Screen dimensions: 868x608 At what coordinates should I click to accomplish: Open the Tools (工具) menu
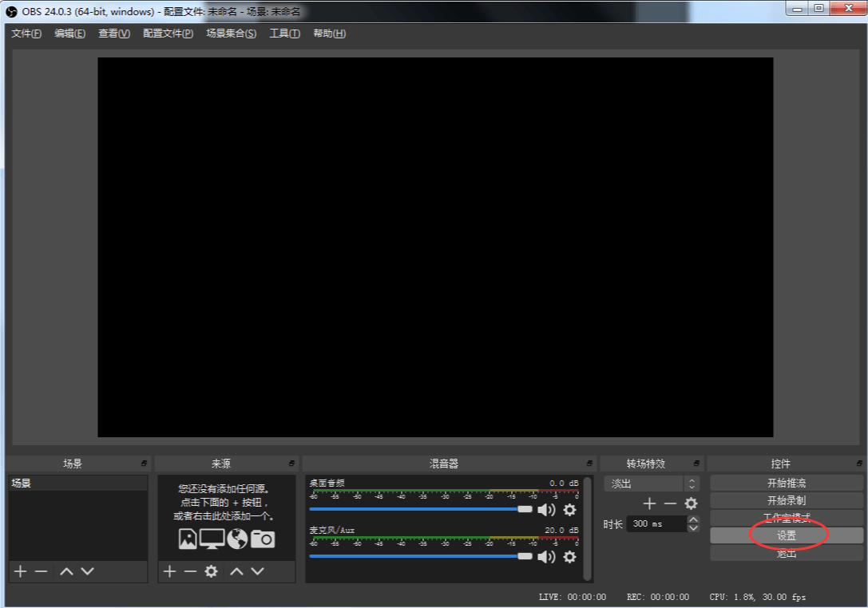pos(284,34)
